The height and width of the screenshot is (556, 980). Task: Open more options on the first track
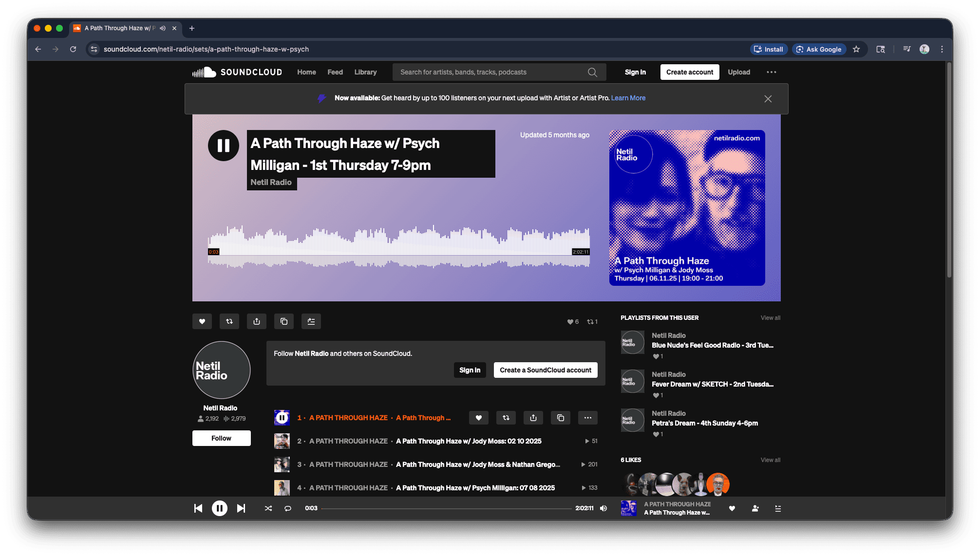coord(587,418)
